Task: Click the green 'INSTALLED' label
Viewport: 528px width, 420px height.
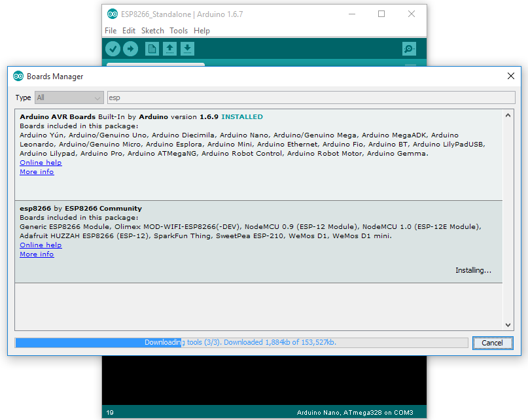Action: (242, 117)
